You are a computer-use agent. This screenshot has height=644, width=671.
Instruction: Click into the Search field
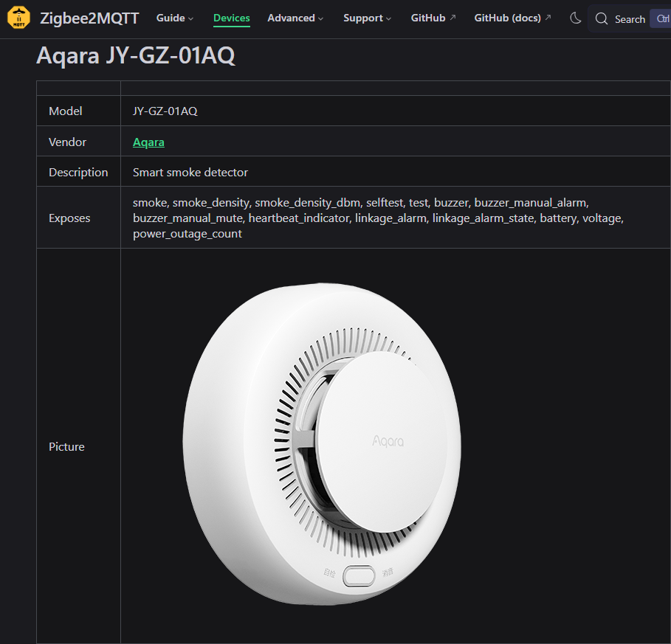tap(630, 19)
